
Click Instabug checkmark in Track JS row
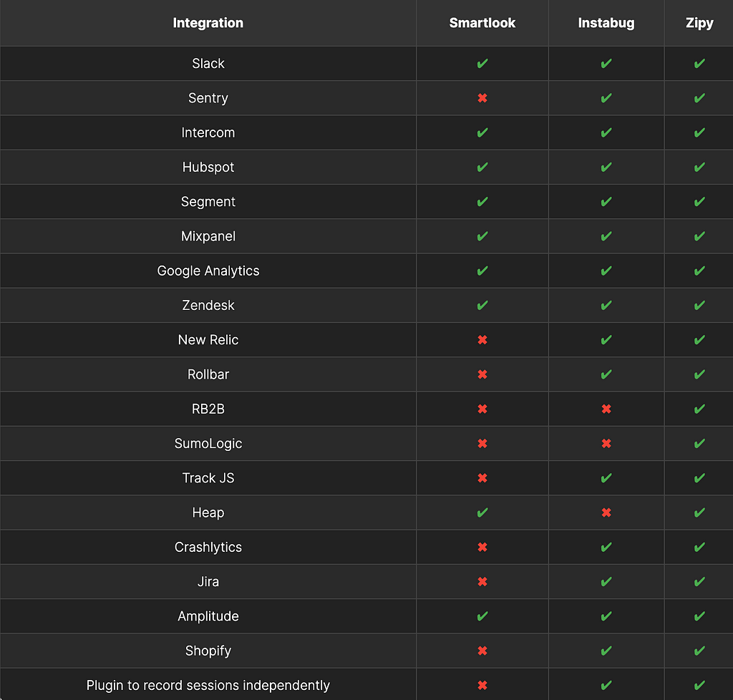pyautogui.click(x=606, y=478)
